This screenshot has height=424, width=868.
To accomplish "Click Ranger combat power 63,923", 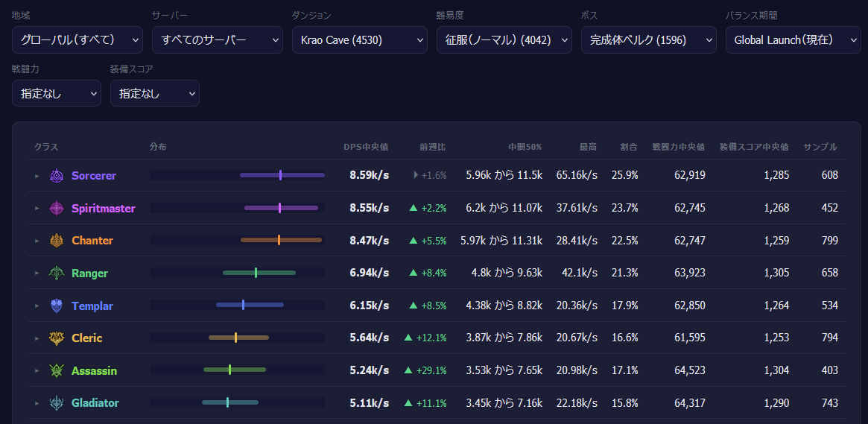I will (x=690, y=273).
